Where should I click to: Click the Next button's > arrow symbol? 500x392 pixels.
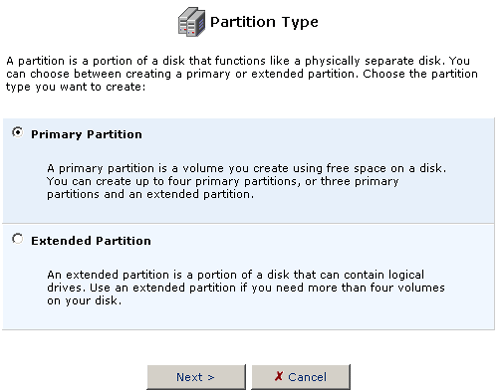click(211, 377)
